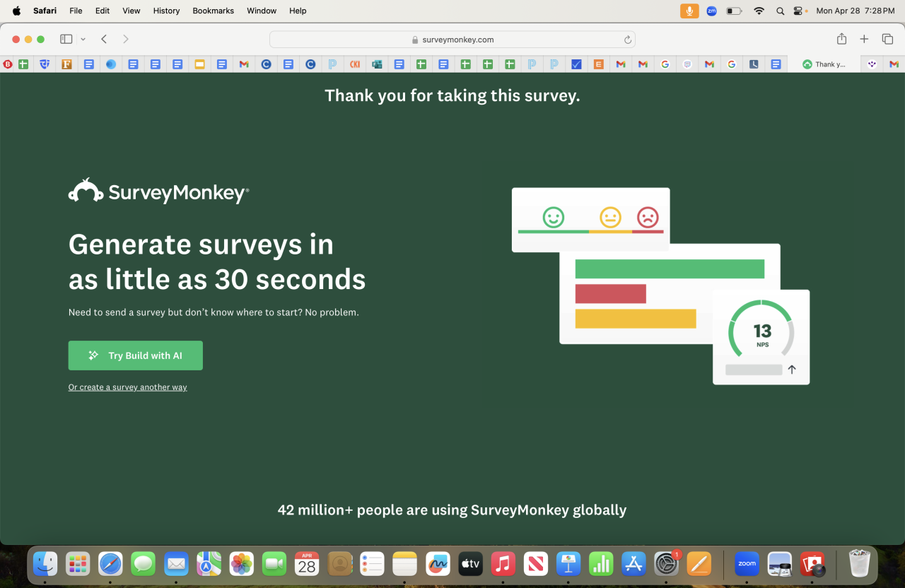This screenshot has width=905, height=588.
Task: Launch Messages from the Dock
Action: [x=143, y=564]
